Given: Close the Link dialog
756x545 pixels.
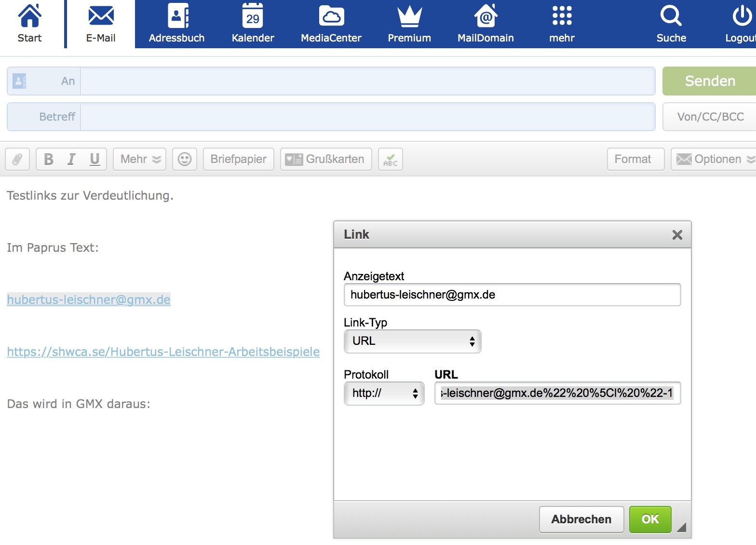Looking at the screenshot, I should [x=677, y=235].
